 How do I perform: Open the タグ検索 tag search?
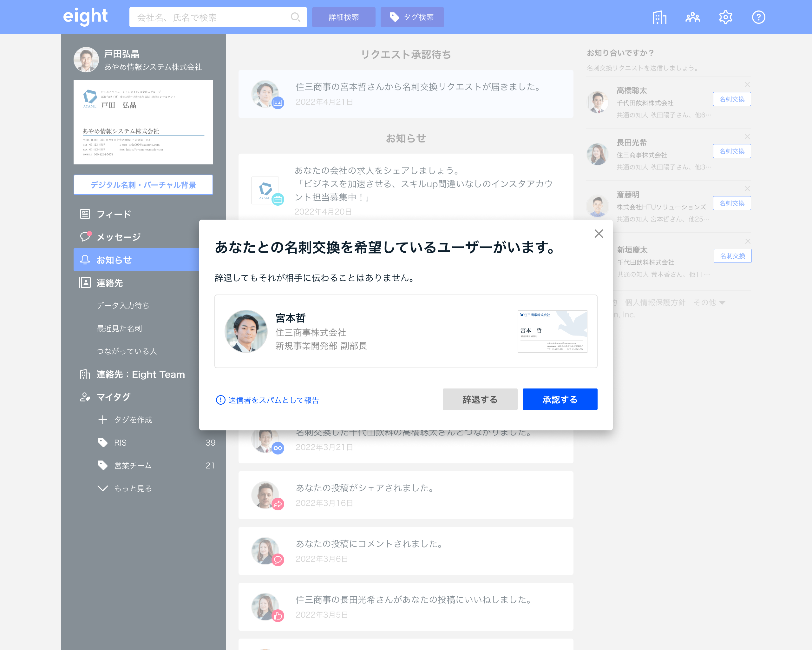412,17
